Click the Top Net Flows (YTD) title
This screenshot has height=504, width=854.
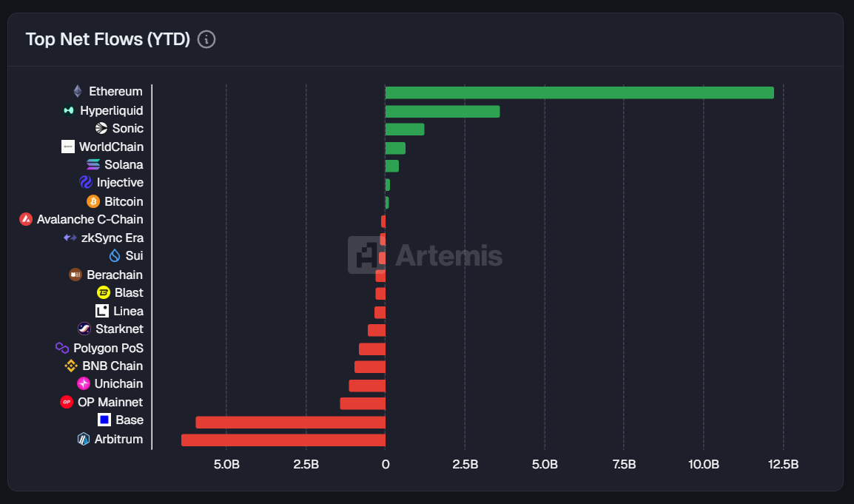(x=108, y=39)
